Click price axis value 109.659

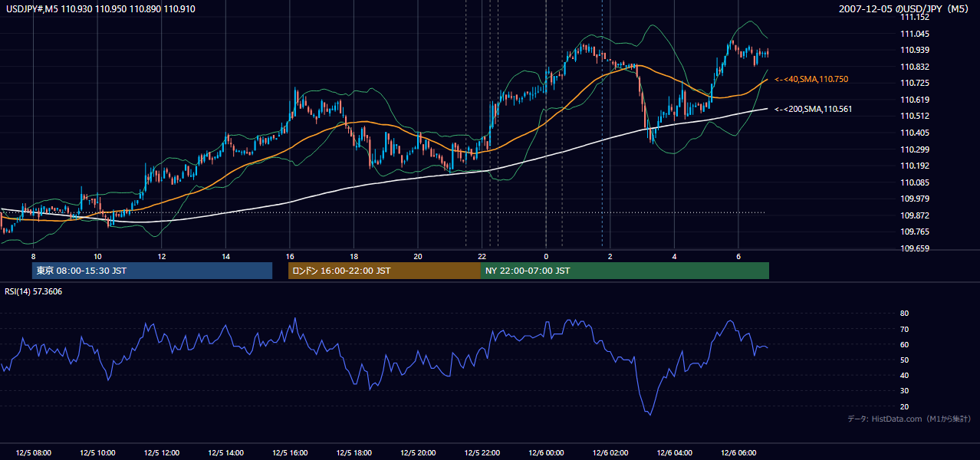(x=914, y=248)
